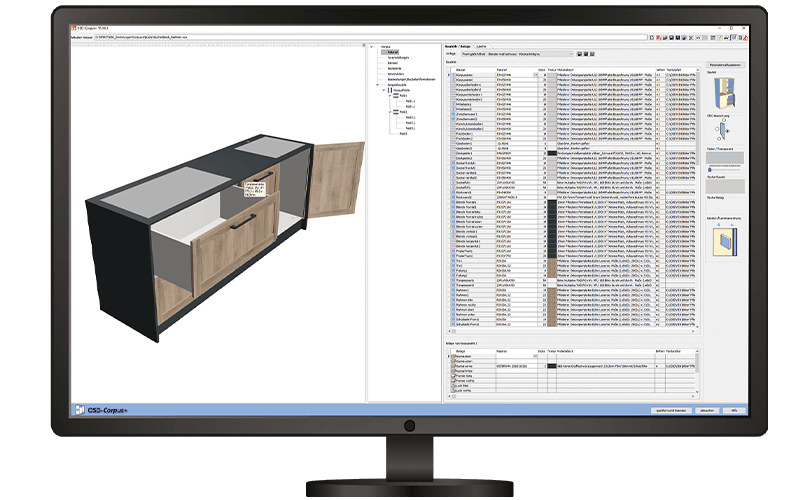
Task: Click the Texturbild swatch in the right panel
Action: coord(725,186)
